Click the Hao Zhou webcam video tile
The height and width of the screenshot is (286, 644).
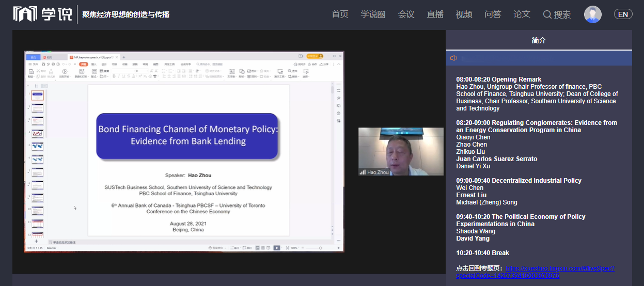401,151
